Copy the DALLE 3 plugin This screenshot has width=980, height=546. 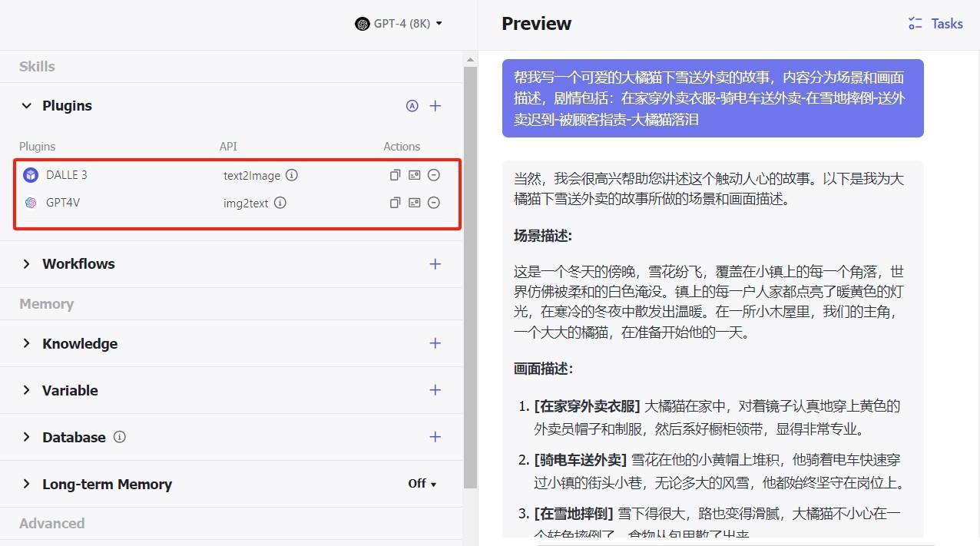pos(395,175)
